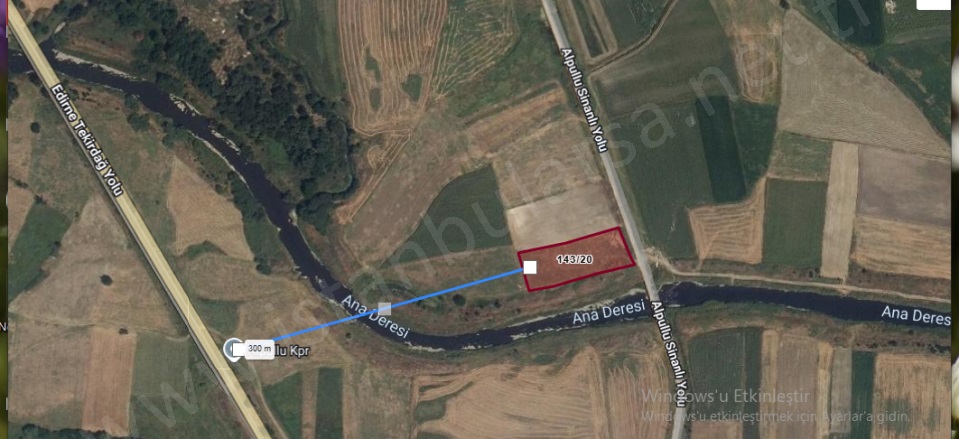
Task: Select the white square handle on parcel 143/20
Action: pos(530,267)
